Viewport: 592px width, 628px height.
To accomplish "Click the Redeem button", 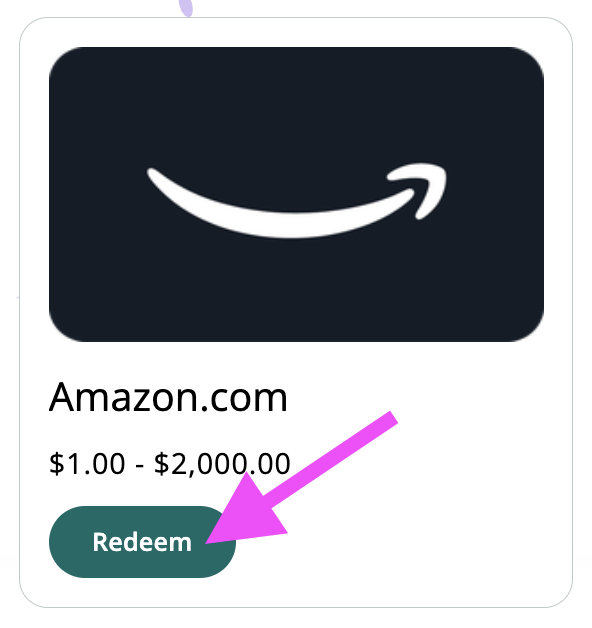I will pyautogui.click(x=142, y=541).
